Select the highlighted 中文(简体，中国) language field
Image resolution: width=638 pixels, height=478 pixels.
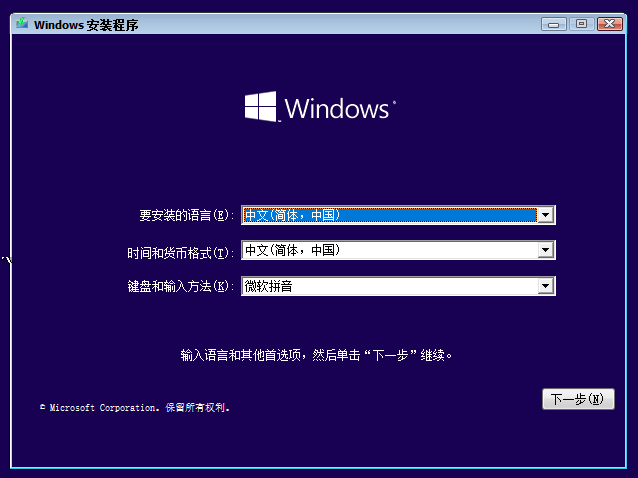point(388,215)
